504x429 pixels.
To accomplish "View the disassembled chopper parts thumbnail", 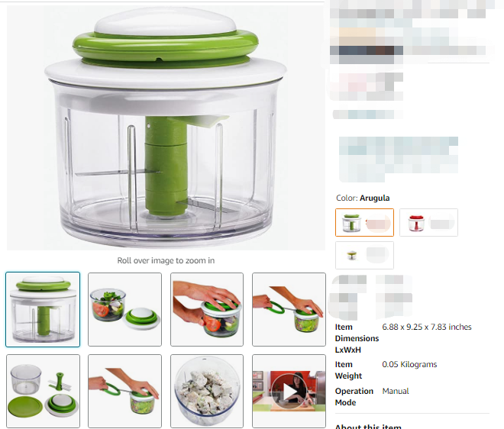I will click(x=43, y=391).
